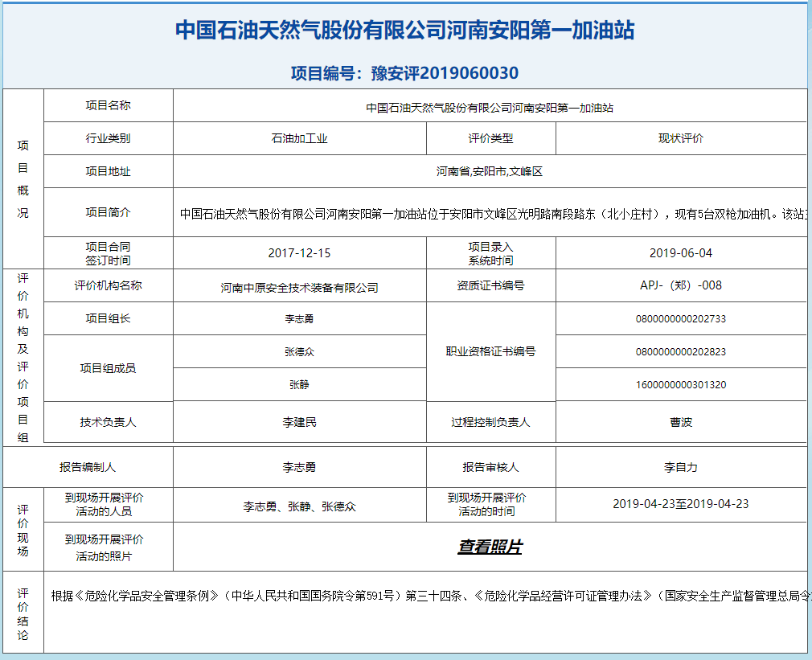Click the 现状评价 value cell

tap(681, 138)
